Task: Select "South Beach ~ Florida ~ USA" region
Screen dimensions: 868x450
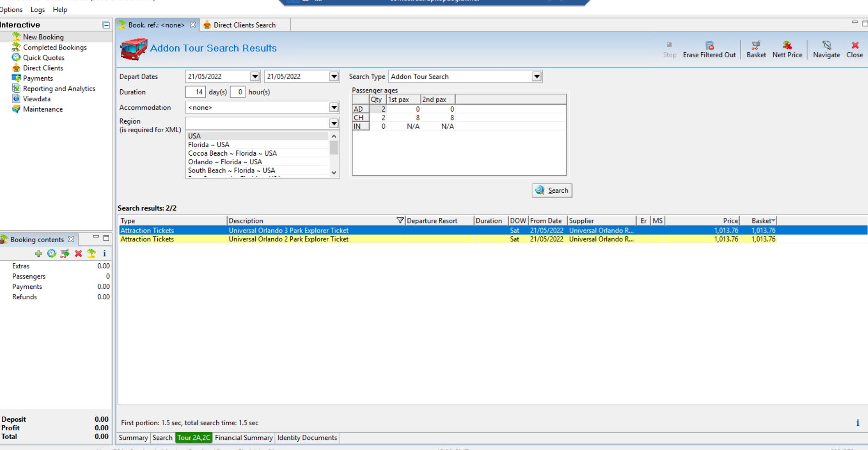Action: (231, 170)
